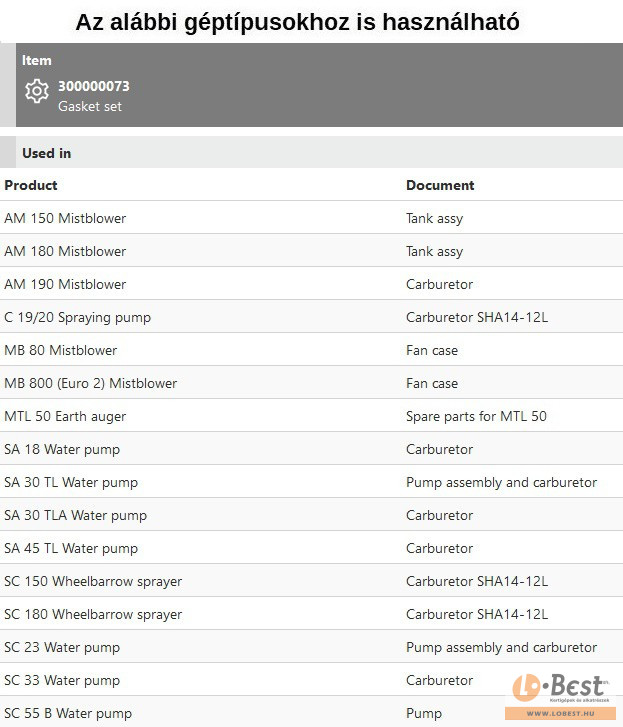
Task: Select the AM 150 Mistblower product row
Action: tap(65, 218)
